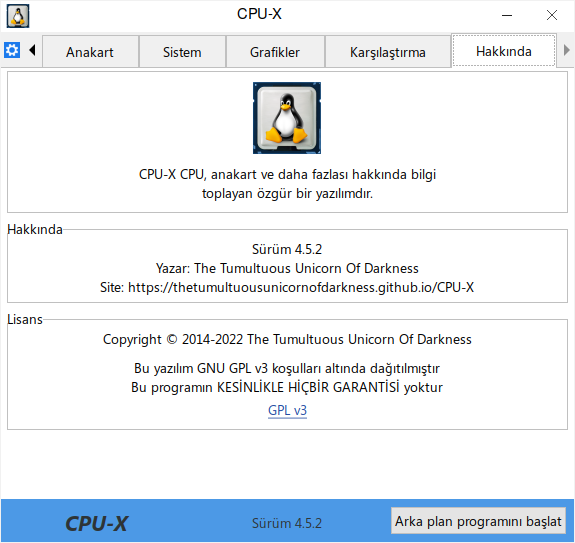Click the CPU-X logo in the footer
This screenshot has height=543, width=575.
(x=96, y=523)
